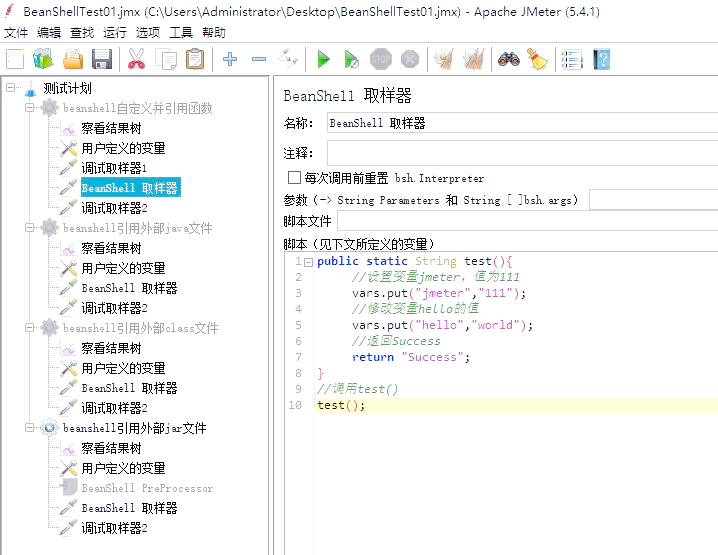Open the 编辑 menu
The image size is (718, 555).
pyautogui.click(x=49, y=33)
